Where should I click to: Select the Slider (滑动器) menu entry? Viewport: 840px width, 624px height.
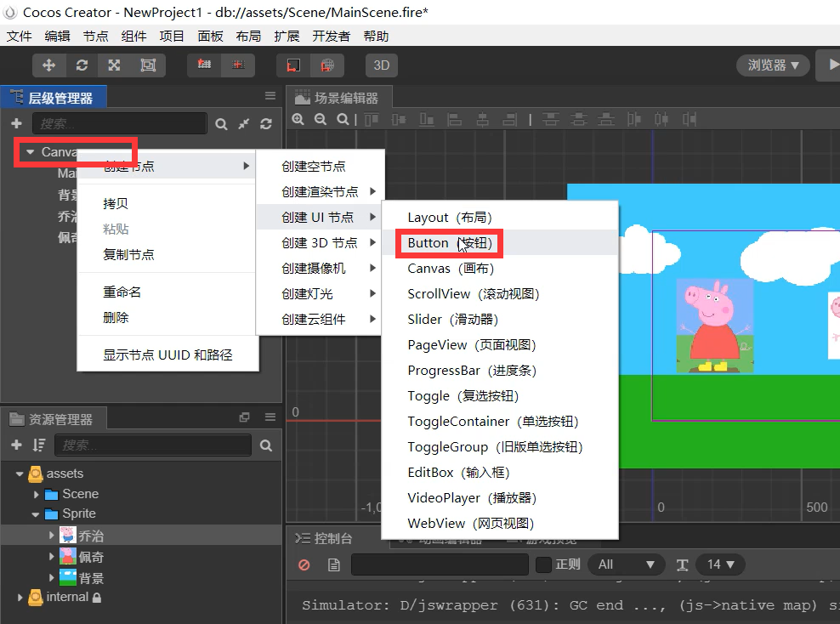point(452,320)
